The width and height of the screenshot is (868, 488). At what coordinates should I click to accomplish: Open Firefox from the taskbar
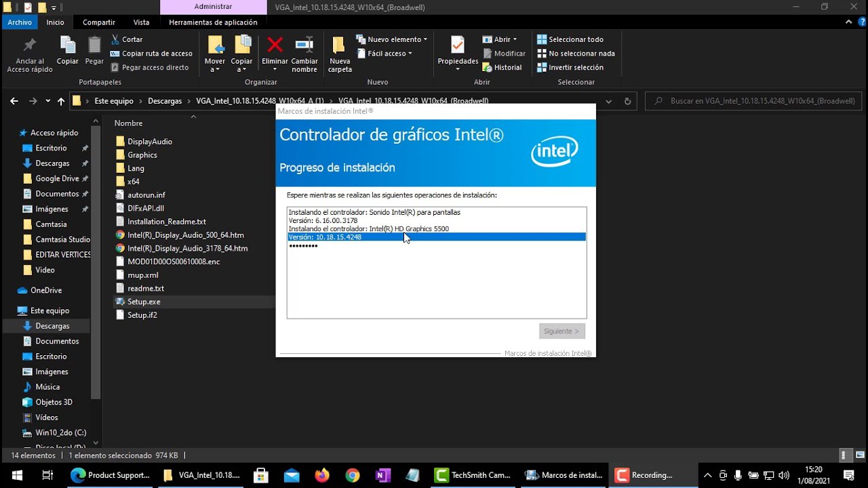[321, 475]
